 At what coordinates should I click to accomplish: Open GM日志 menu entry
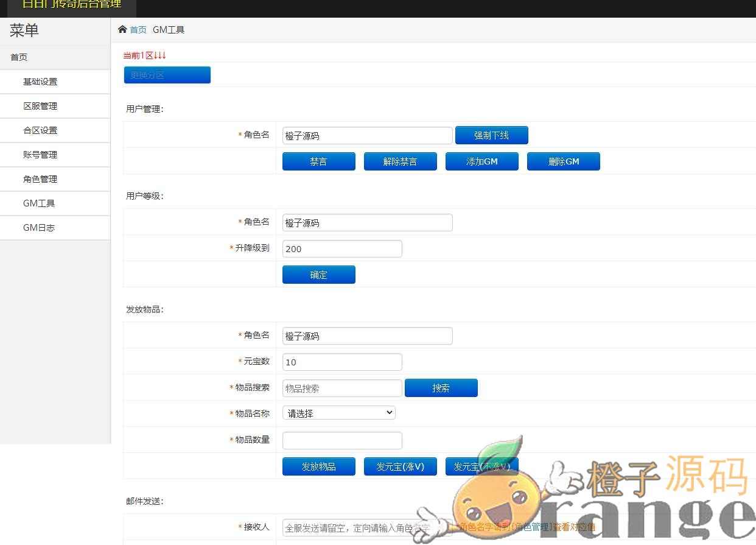point(39,228)
